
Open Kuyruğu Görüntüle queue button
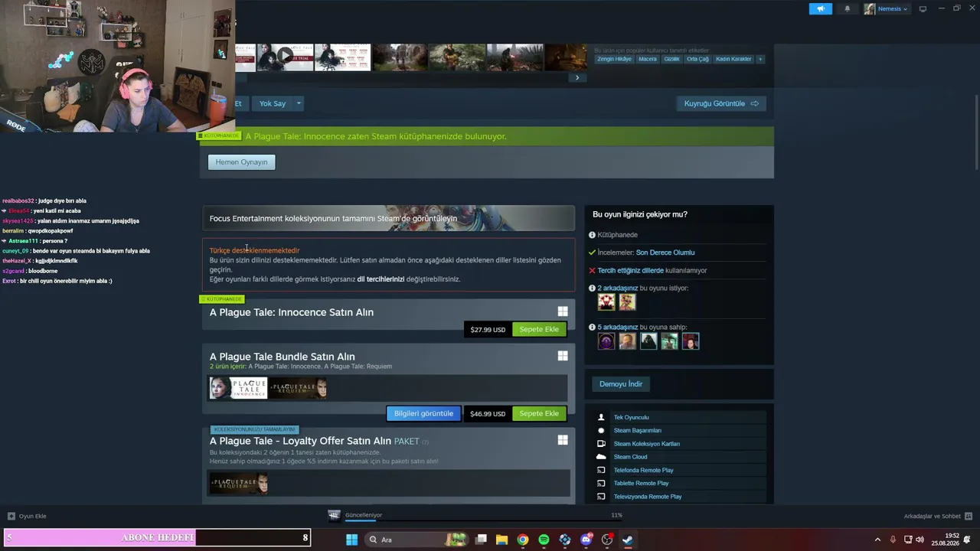(x=720, y=103)
